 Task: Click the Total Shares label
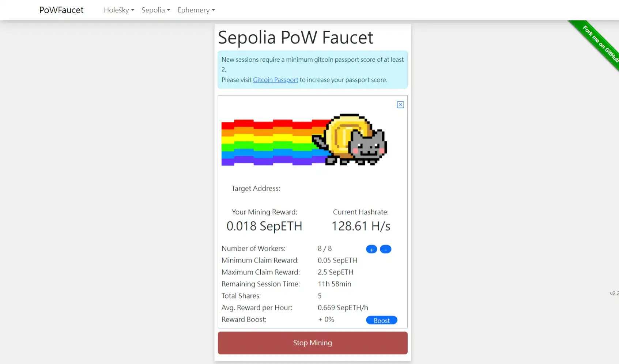tap(241, 296)
